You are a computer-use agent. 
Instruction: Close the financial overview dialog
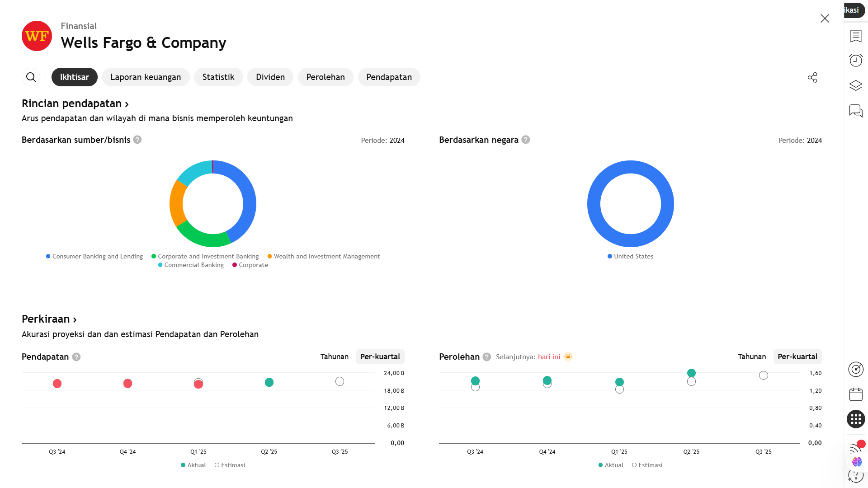(825, 19)
